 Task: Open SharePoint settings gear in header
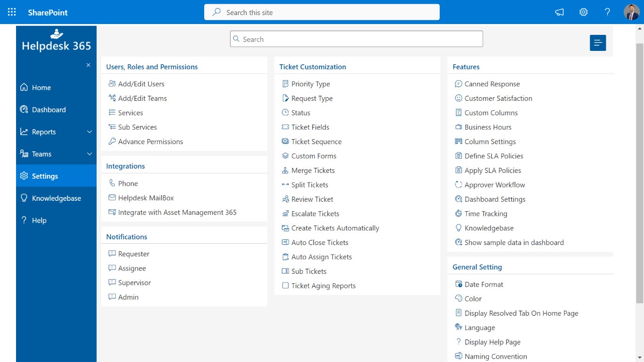583,12
